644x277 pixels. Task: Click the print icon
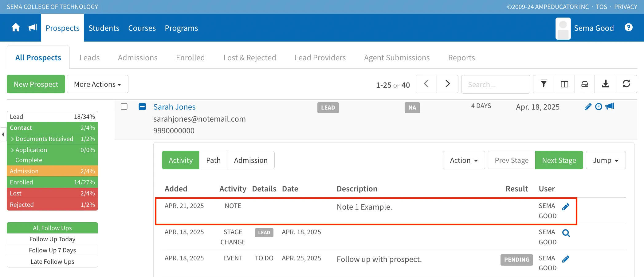click(585, 84)
